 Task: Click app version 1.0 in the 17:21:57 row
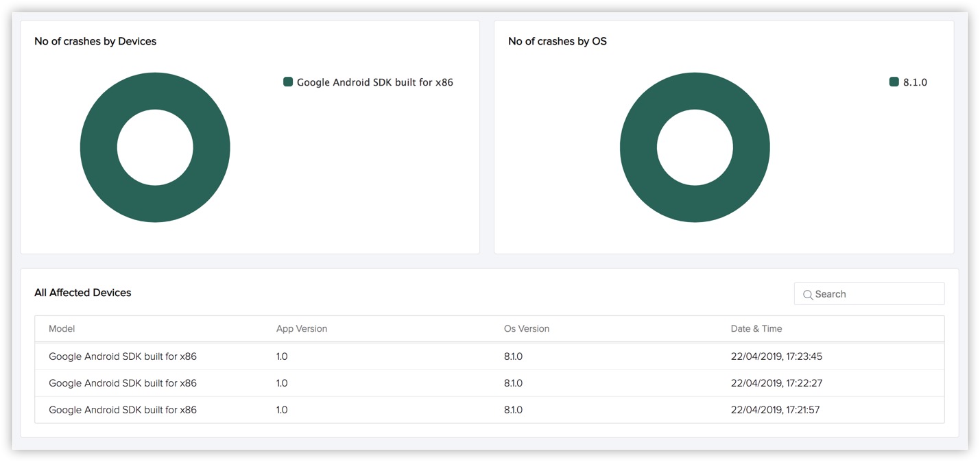pyautogui.click(x=282, y=410)
